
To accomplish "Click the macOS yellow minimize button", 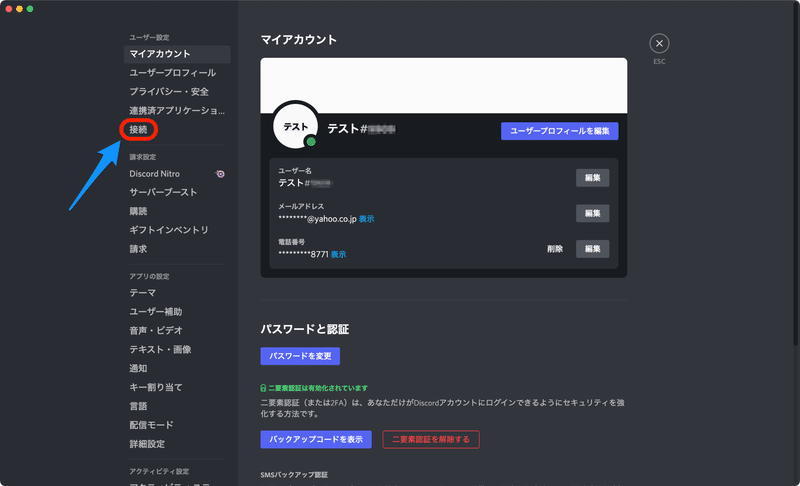I will tap(19, 9).
